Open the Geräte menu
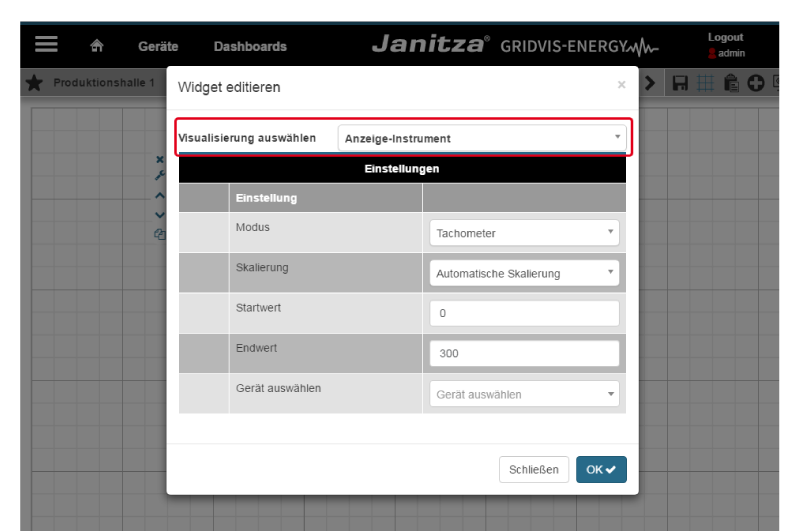 click(x=158, y=46)
